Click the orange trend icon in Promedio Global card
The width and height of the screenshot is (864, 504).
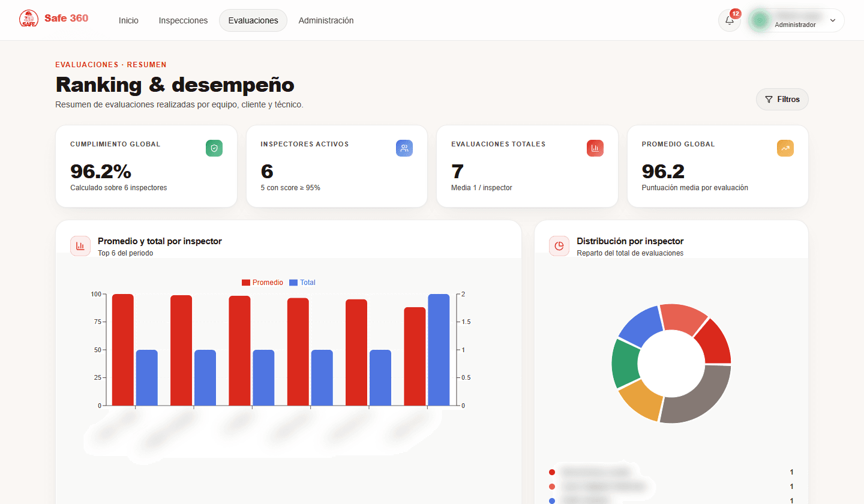[x=785, y=148]
